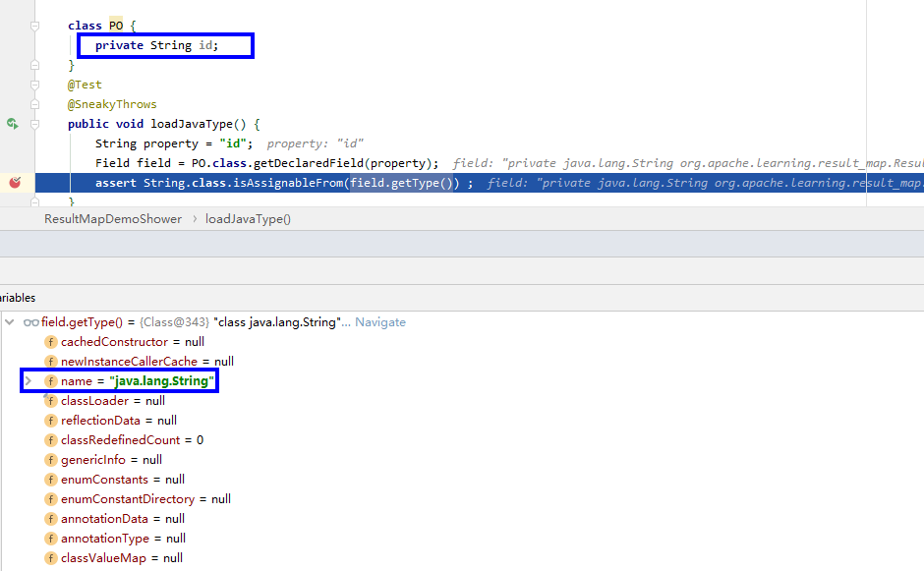Screen dimensions: 924x571
Task: Expand the name = "java.lang.String" node
Action: 28,381
